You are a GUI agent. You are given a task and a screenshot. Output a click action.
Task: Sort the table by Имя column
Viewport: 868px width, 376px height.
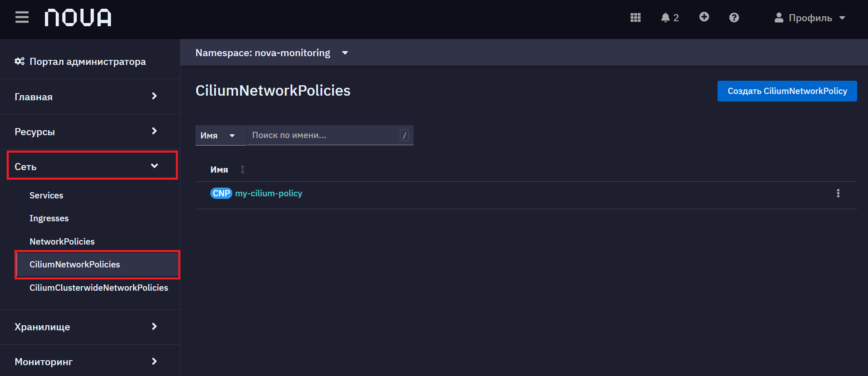point(227,169)
